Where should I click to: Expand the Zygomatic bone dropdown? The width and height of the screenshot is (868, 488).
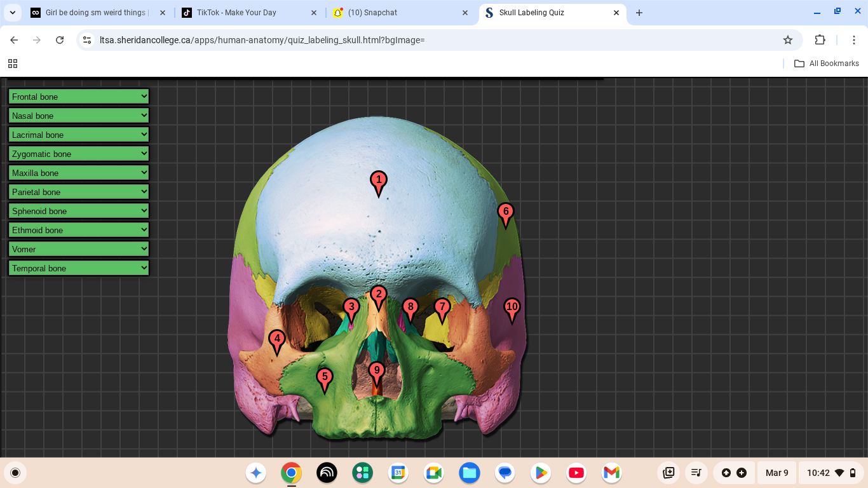click(79, 154)
